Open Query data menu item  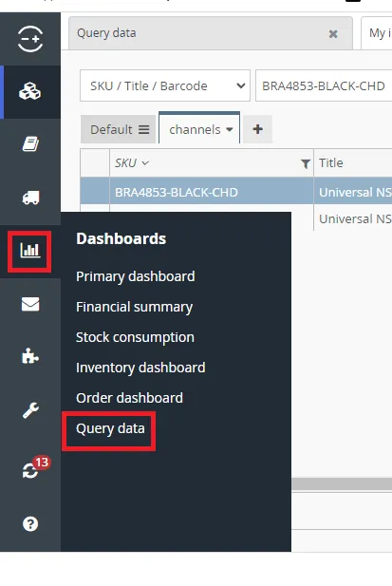pos(110,428)
